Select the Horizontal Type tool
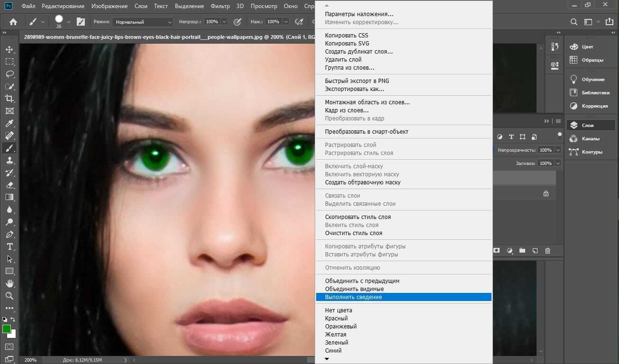The image size is (619, 364). 9,247
